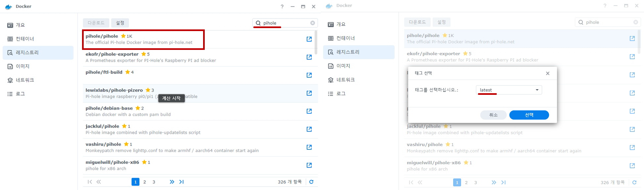
Task: Go to first page in left window
Action: 90,182
